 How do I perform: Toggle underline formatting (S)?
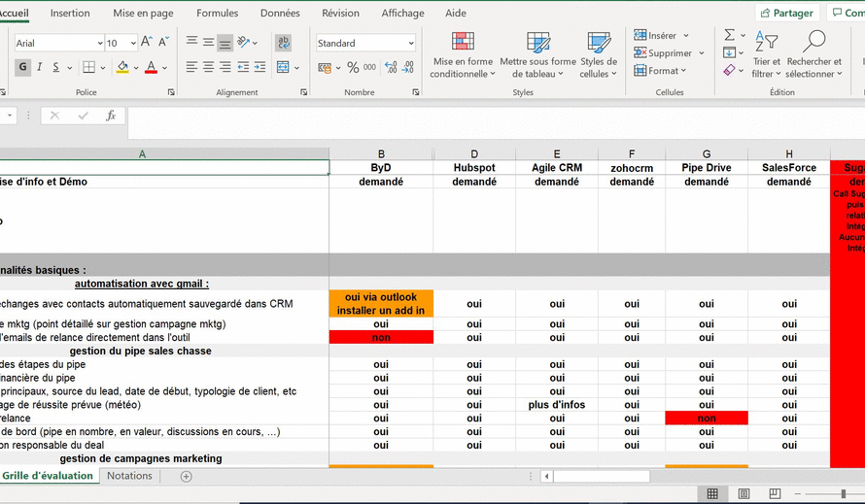(x=55, y=67)
